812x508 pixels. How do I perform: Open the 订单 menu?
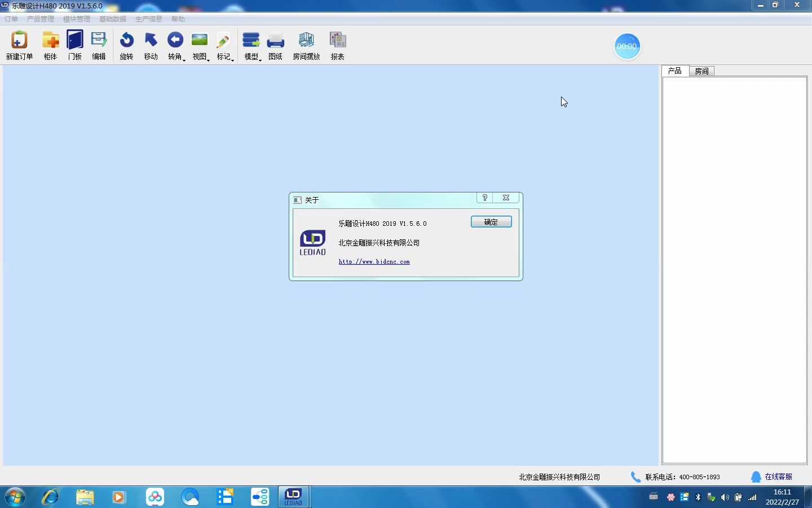[x=11, y=19]
